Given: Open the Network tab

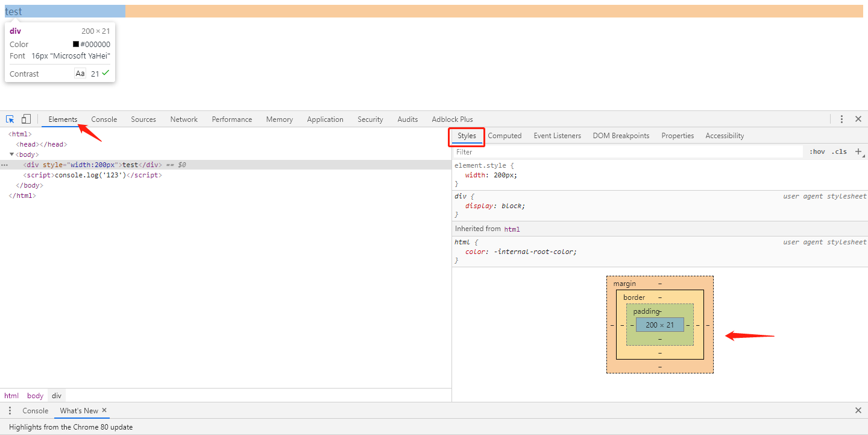Looking at the screenshot, I should coord(184,119).
